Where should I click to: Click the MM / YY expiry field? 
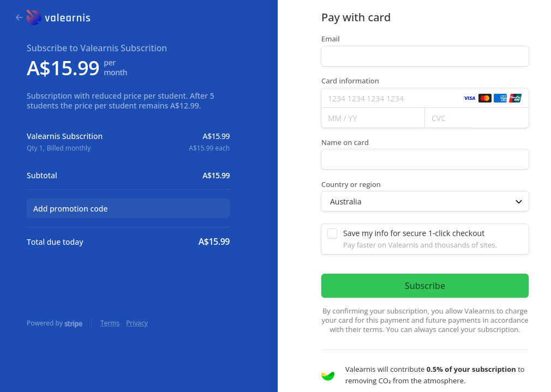[373, 118]
